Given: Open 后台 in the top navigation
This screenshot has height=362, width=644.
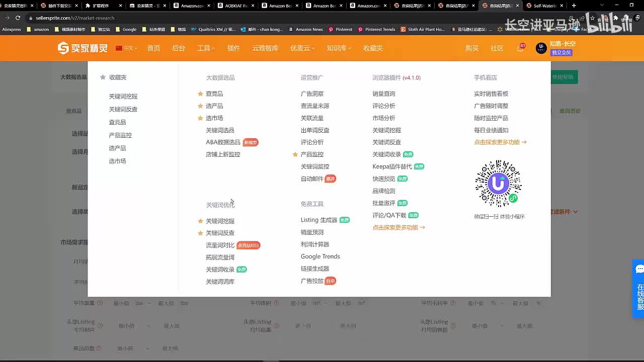Looking at the screenshot, I should tap(179, 48).
